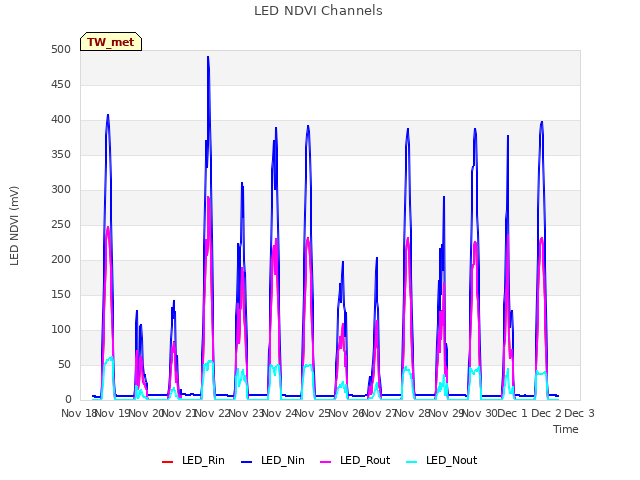Toggle the LED_Nout legend entry
This screenshot has width=640, height=480.
click(x=442, y=460)
